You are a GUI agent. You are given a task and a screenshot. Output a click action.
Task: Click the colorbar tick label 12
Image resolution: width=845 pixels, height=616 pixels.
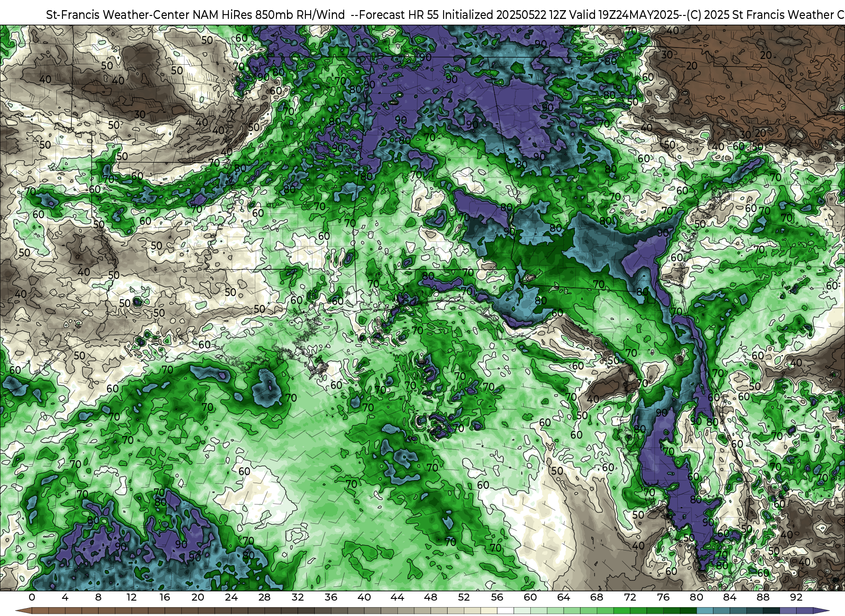pos(132,598)
